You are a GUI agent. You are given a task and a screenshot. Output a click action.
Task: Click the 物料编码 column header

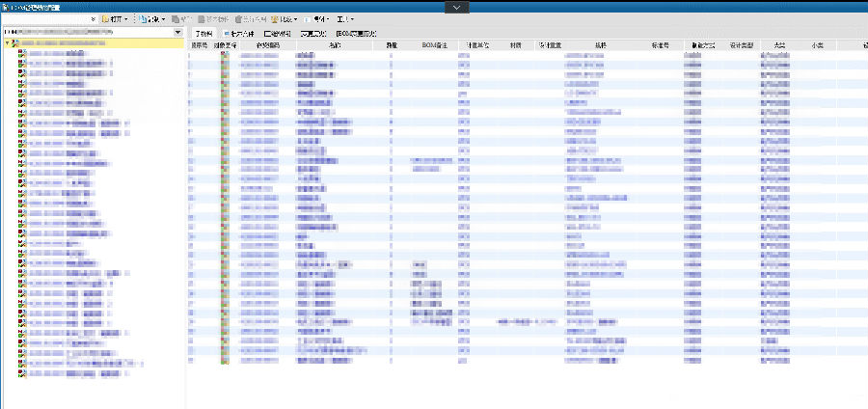[268, 45]
